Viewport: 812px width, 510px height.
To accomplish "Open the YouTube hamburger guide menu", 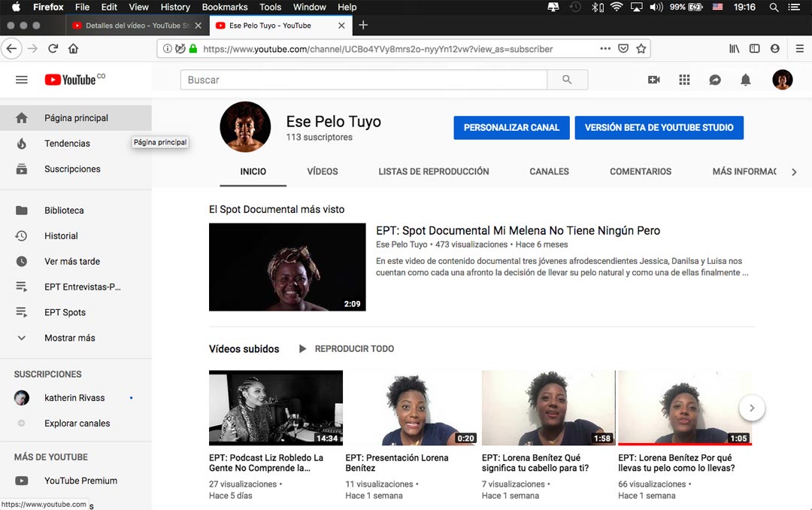I will (22, 80).
